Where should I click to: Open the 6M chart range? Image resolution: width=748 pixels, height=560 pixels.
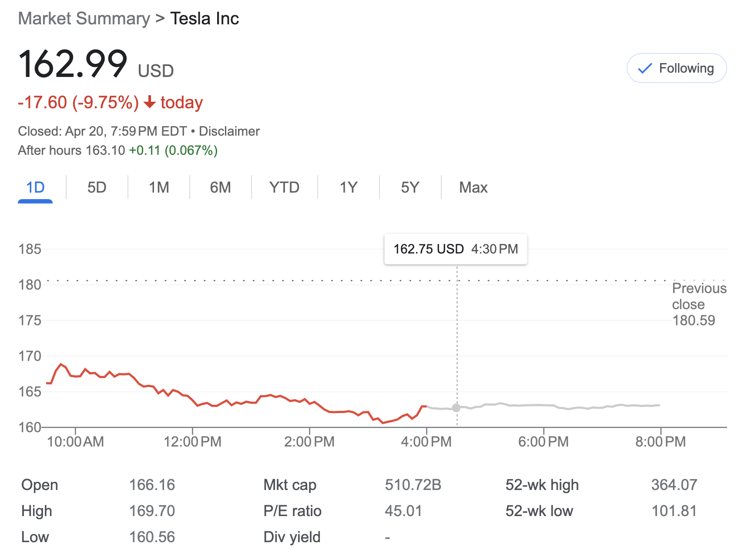tap(220, 187)
